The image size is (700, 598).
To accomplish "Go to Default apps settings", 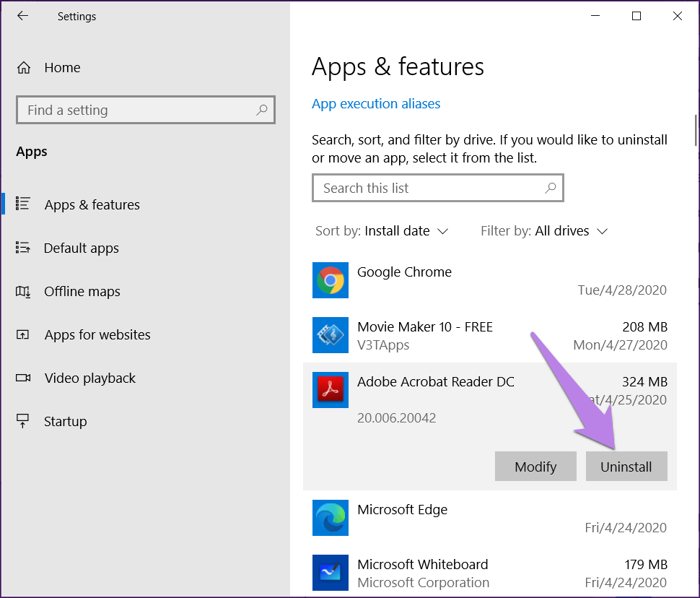I will click(82, 248).
